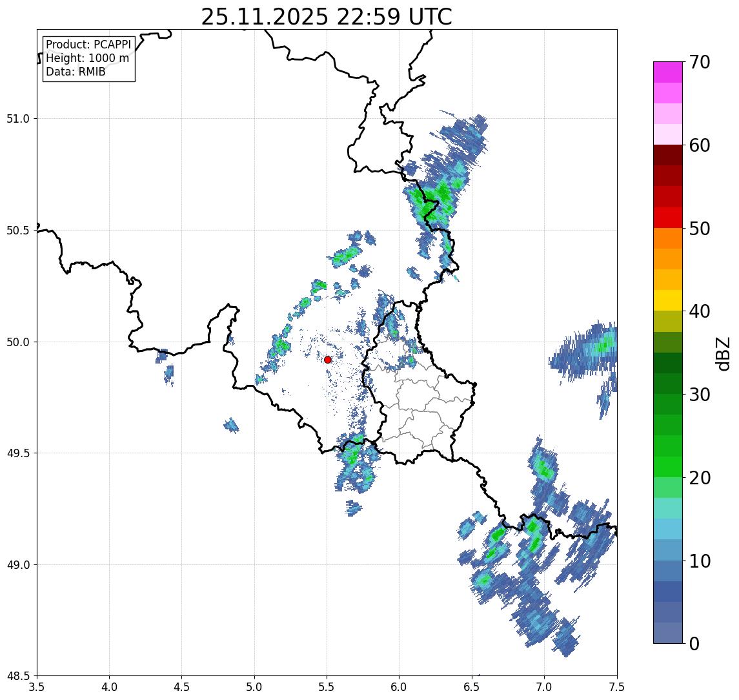Screen dimensions: 739x700
Task: Click the colorbar tick label 40
Action: click(700, 311)
